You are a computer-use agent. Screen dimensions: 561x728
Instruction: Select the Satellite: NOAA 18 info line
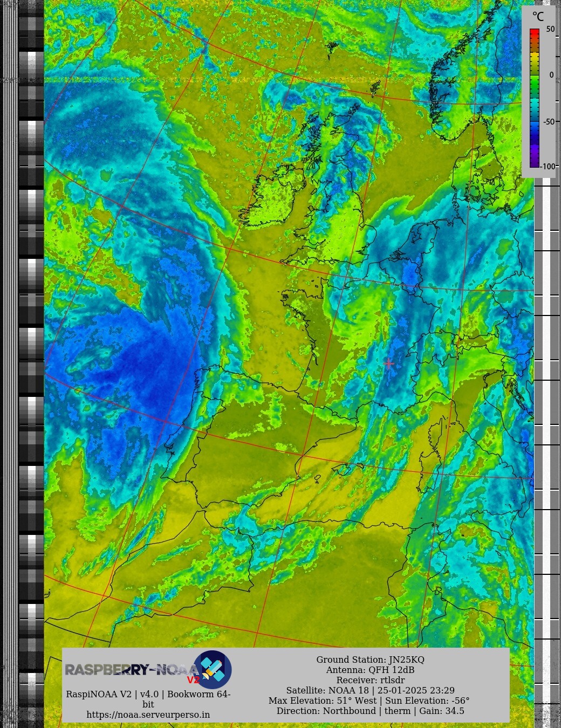[x=370, y=690]
